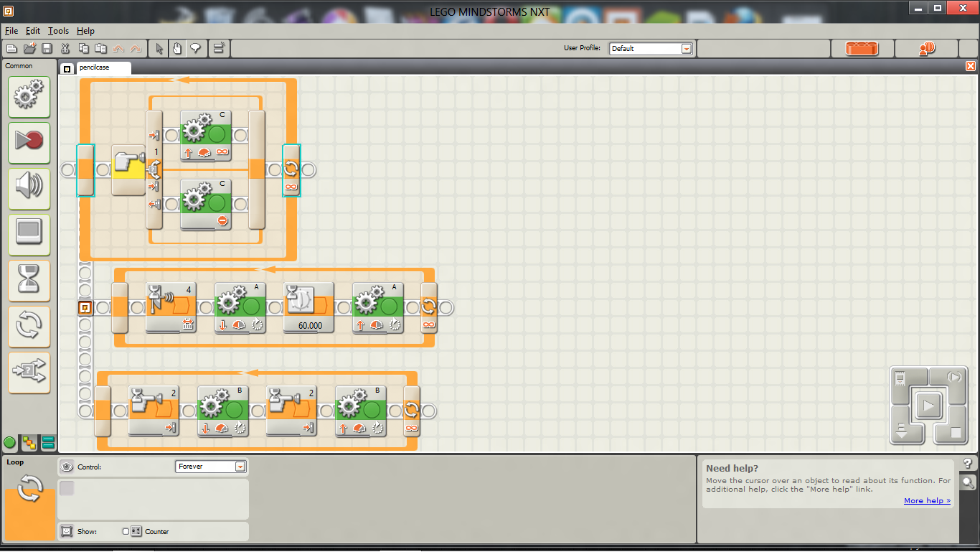Click the question mark help tab
980x552 pixels.
(968, 464)
